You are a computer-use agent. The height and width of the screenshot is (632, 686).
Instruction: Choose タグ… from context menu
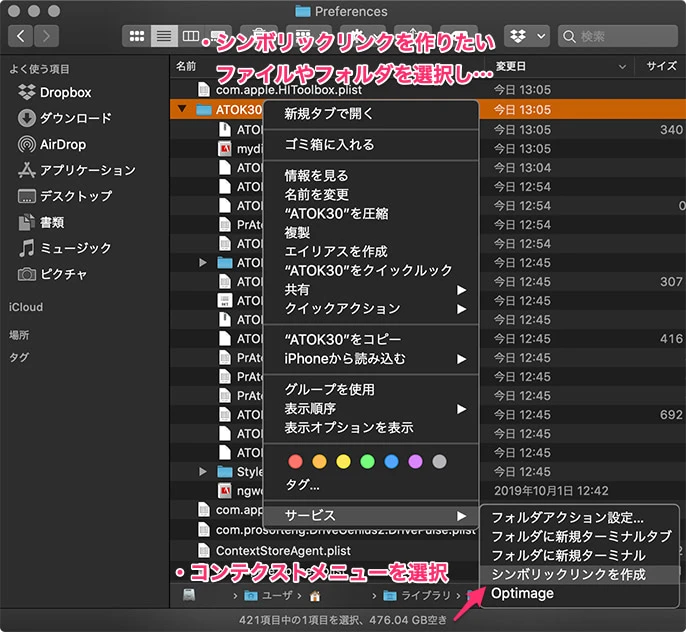coord(371,485)
